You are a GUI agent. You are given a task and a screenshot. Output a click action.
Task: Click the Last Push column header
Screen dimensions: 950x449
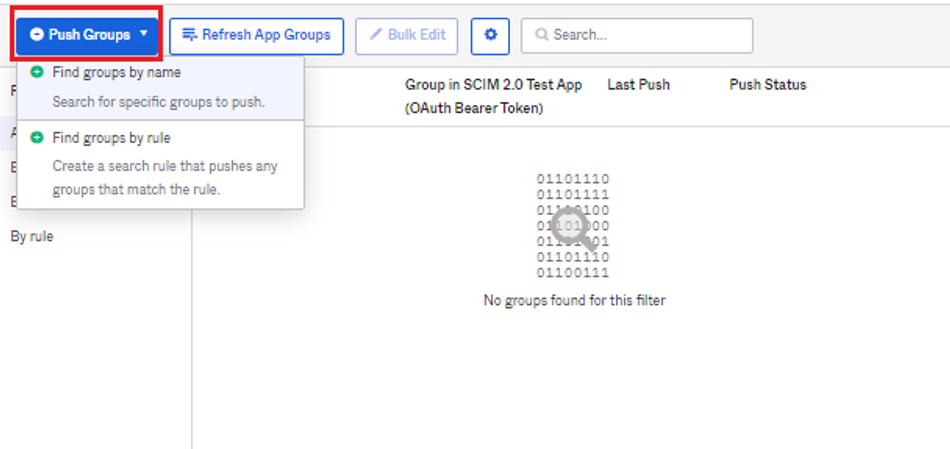click(x=639, y=85)
